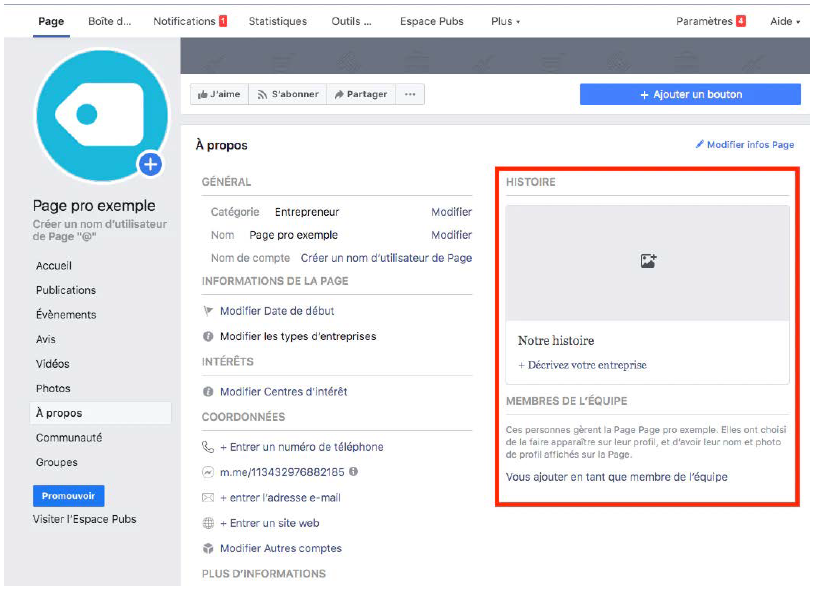
Task: Click the Ajouter un bouton button
Action: (x=690, y=94)
